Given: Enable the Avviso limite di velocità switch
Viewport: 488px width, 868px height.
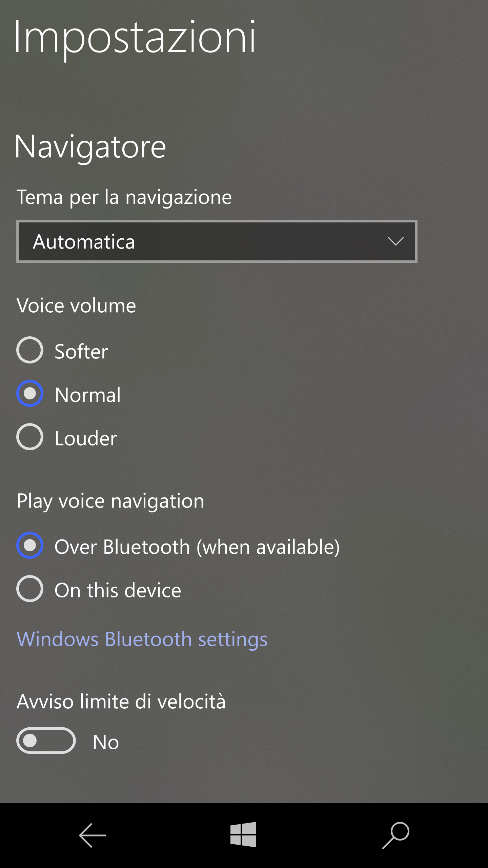Looking at the screenshot, I should (x=46, y=741).
